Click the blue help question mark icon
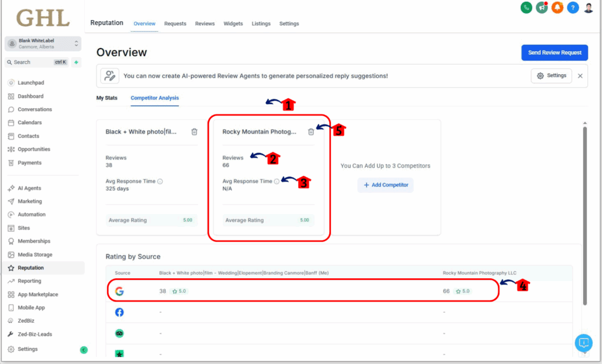 pyautogui.click(x=573, y=7)
